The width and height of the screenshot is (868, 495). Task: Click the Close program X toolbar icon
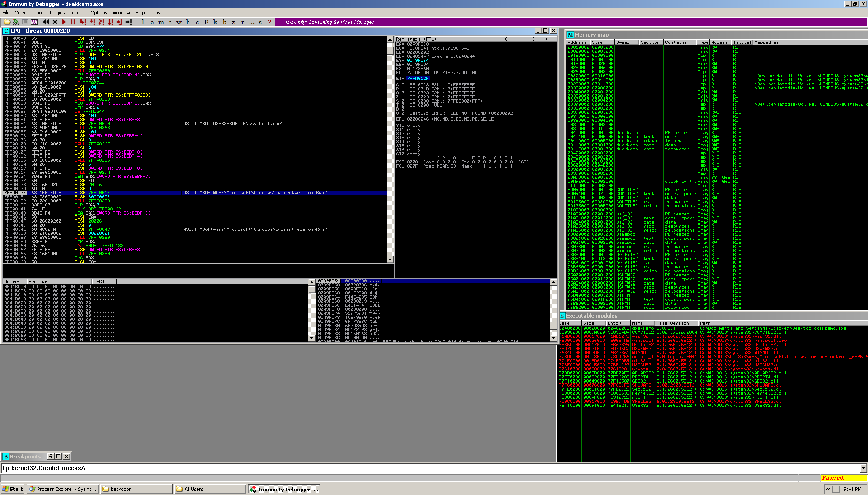55,22
